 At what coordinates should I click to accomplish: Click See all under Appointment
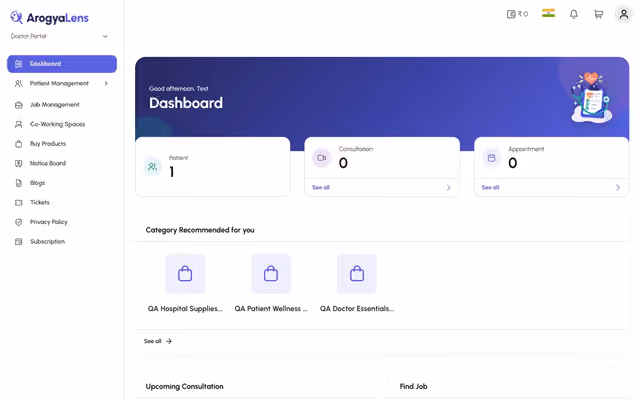490,187
